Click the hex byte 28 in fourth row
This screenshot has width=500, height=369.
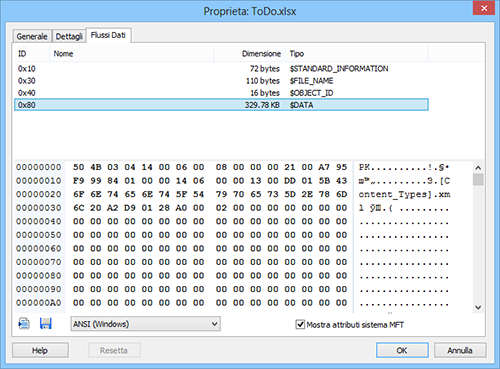click(x=164, y=208)
